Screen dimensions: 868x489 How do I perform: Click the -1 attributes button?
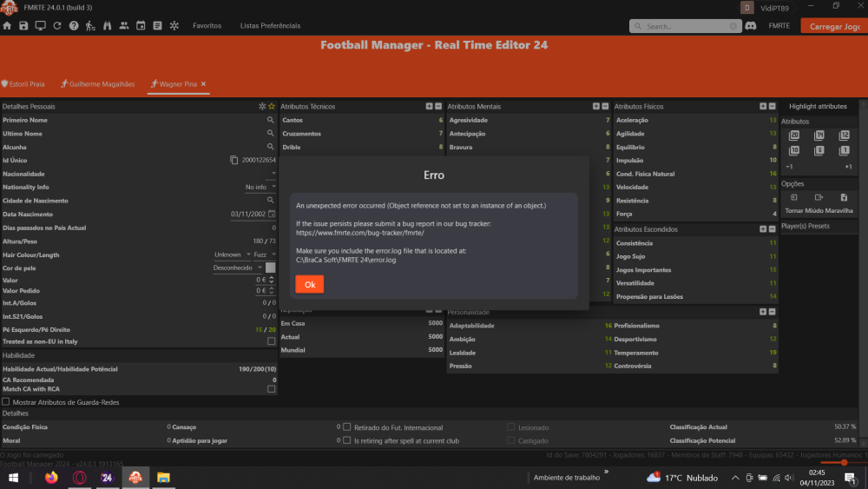(789, 167)
